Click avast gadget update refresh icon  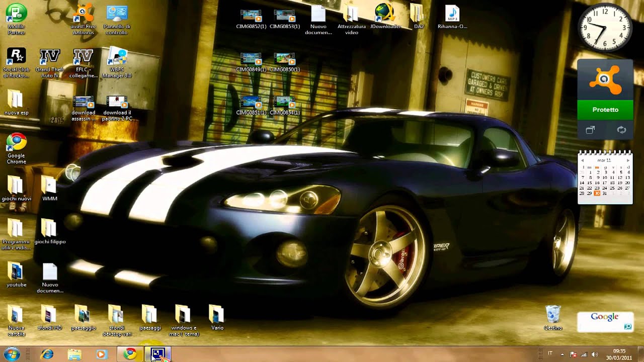click(621, 130)
